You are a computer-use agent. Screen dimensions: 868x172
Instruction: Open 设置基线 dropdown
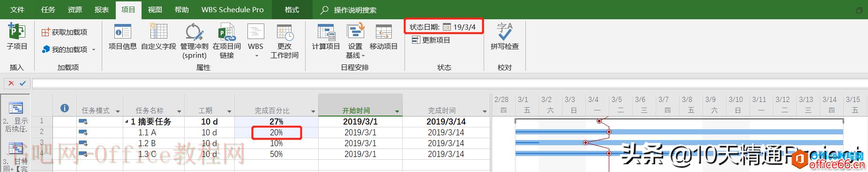[x=355, y=41]
